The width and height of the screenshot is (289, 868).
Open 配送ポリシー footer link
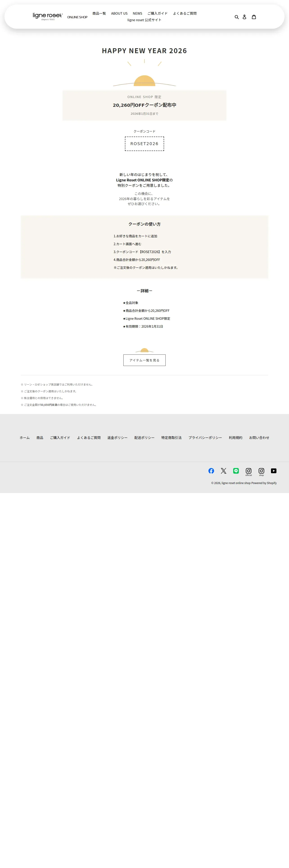click(x=144, y=438)
